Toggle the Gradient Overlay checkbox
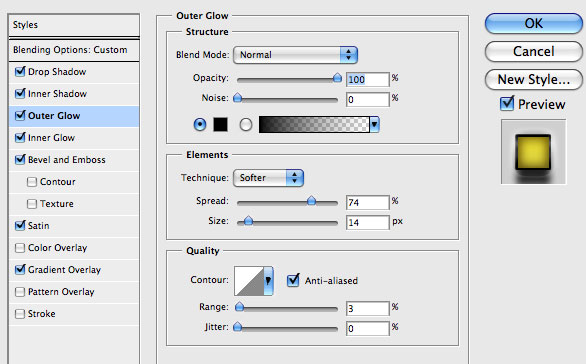The height and width of the screenshot is (364, 586). pyautogui.click(x=20, y=269)
